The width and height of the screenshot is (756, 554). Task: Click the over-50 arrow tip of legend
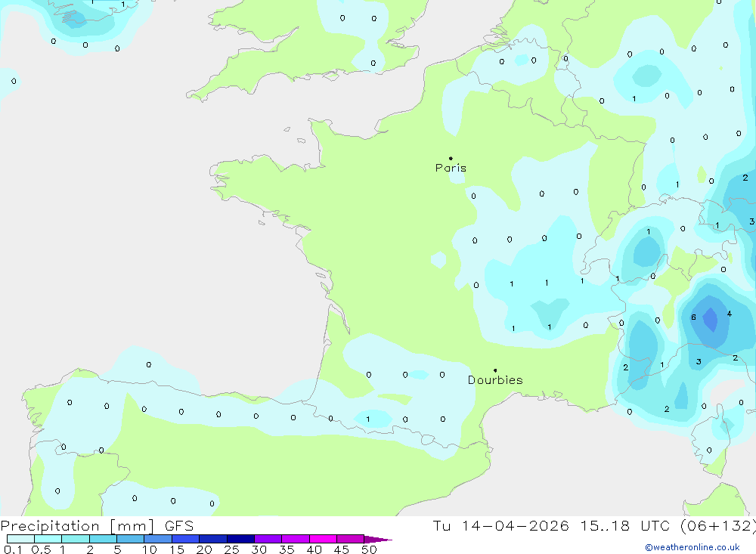pos(379,540)
